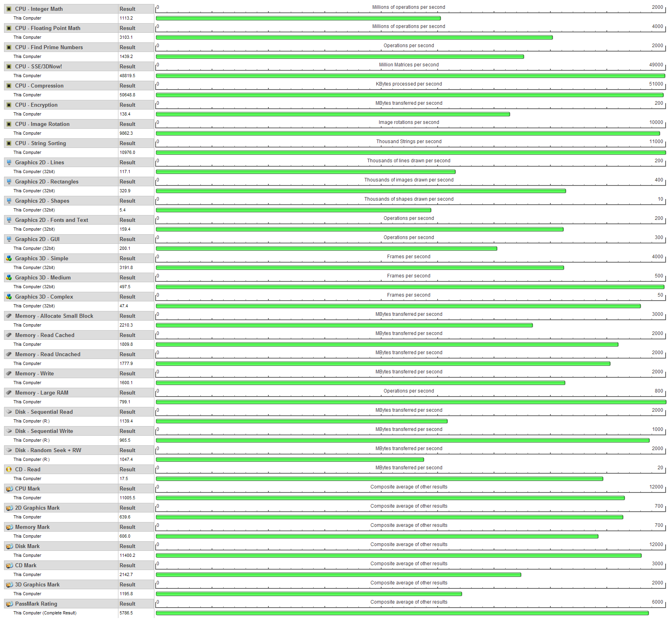The height and width of the screenshot is (622, 672).
Task: Click the CD Mark label
Action: click(x=26, y=565)
